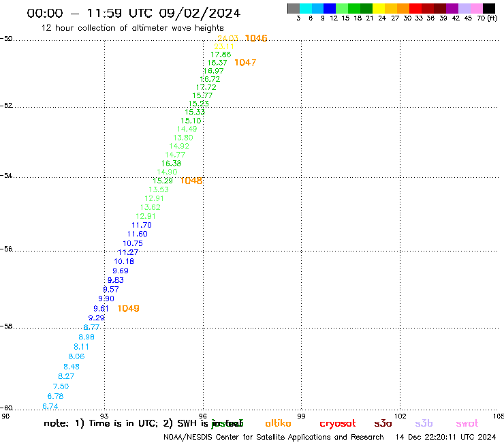This screenshot has height=443, width=504.
Task: Click the orange time label 1049
Action: (128, 309)
